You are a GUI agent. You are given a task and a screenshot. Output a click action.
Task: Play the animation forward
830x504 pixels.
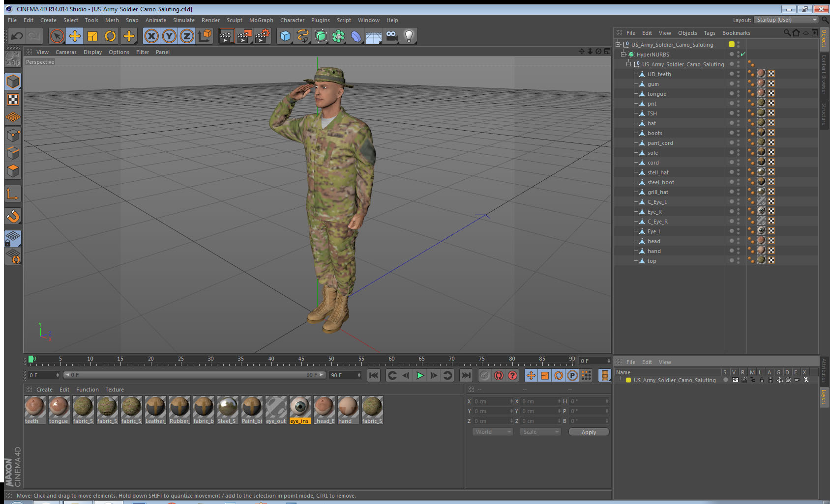point(420,375)
